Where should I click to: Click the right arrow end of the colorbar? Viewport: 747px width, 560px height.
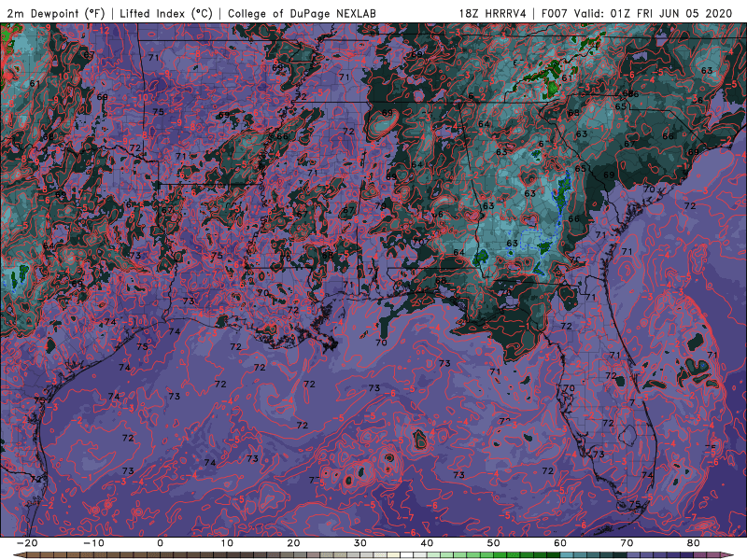point(727,555)
